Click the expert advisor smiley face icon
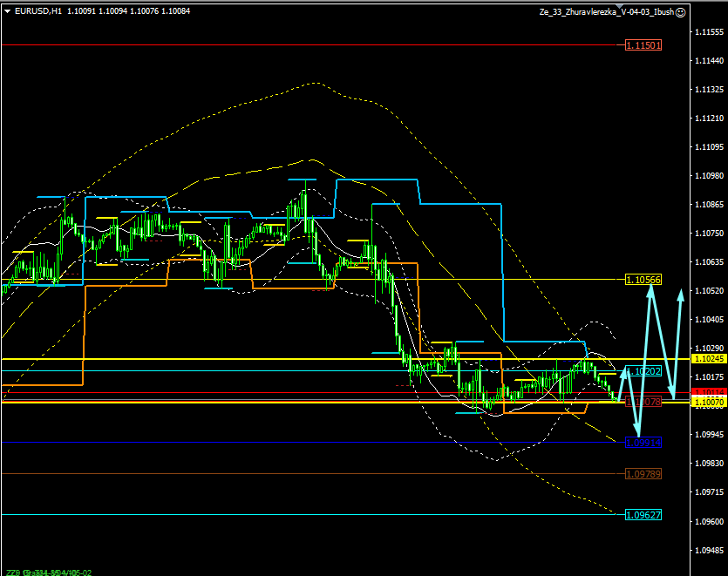Image resolution: width=728 pixels, height=576 pixels. (680, 12)
